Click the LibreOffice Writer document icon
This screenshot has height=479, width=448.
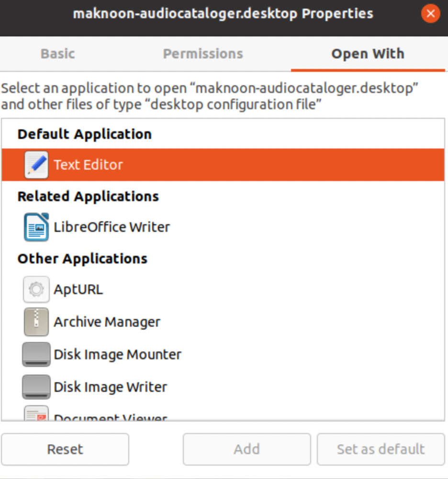coord(36,227)
